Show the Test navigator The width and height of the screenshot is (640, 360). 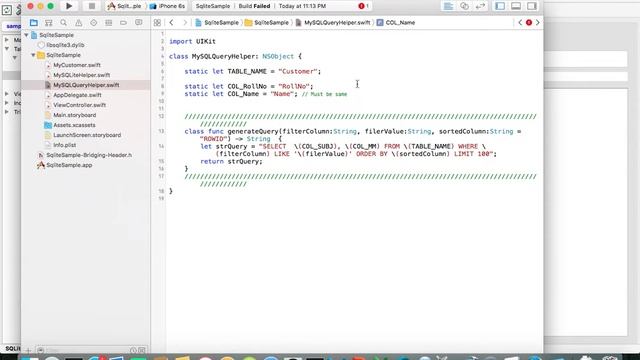tap(93, 23)
